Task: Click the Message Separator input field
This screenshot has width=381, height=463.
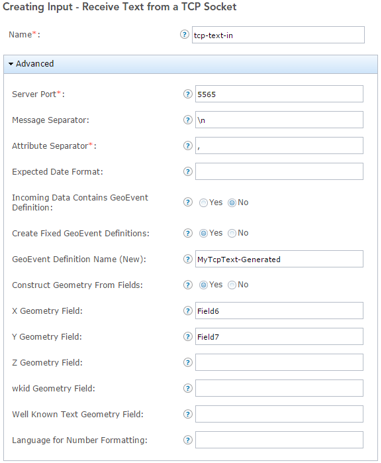Action: pyautogui.click(x=279, y=120)
